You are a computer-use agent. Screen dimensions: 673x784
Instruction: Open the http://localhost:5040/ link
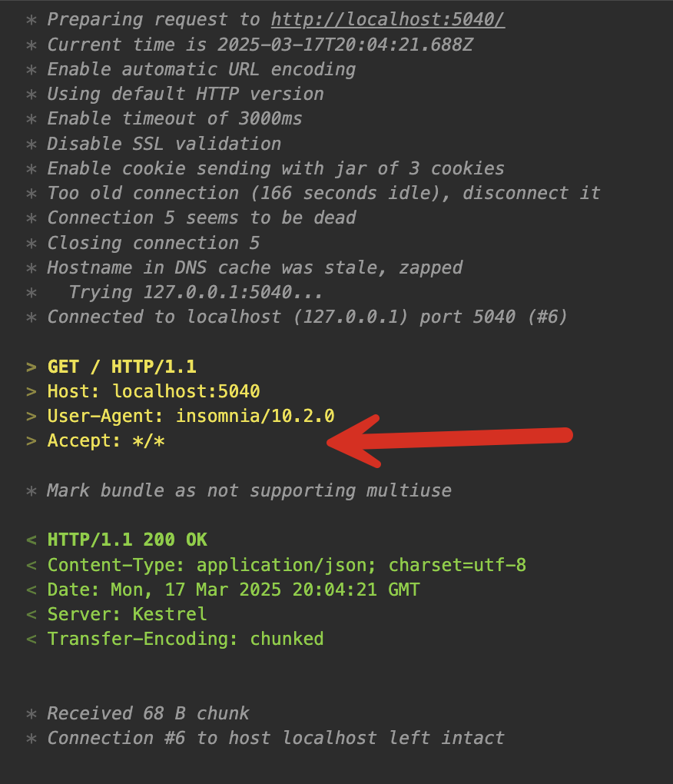coord(388,20)
